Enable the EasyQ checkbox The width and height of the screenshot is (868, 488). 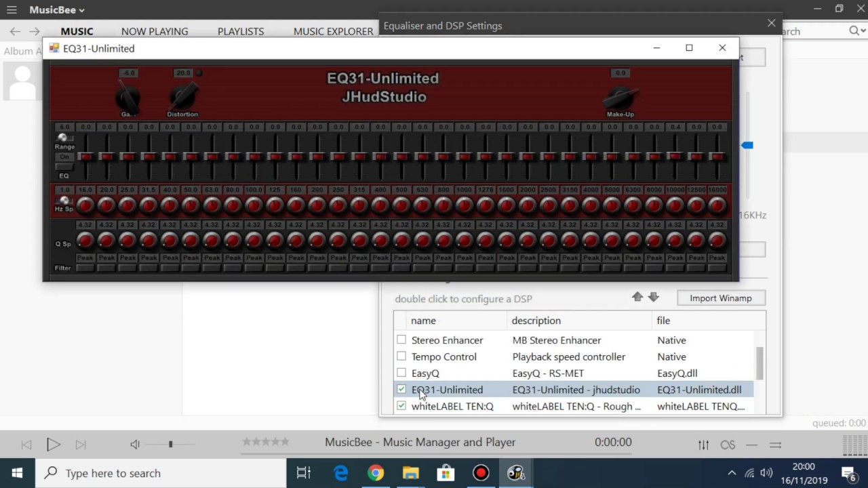[401, 373]
